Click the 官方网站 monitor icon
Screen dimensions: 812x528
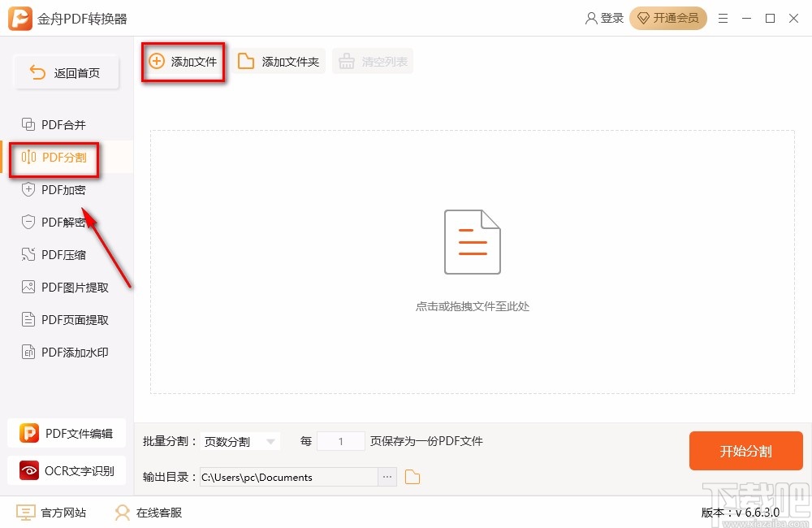pos(25,513)
